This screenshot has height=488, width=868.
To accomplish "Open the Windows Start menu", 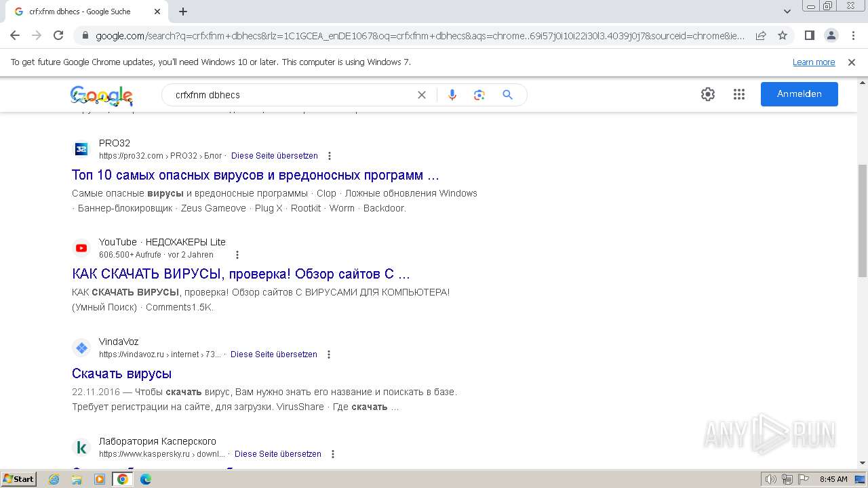I will [18, 479].
